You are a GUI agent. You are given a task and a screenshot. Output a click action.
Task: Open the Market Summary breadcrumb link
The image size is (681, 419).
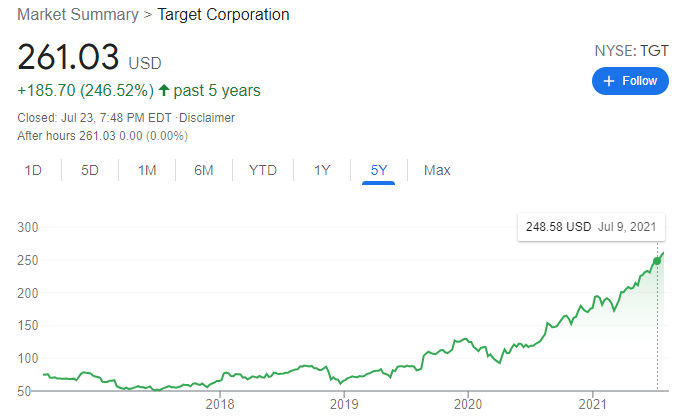pyautogui.click(x=76, y=15)
